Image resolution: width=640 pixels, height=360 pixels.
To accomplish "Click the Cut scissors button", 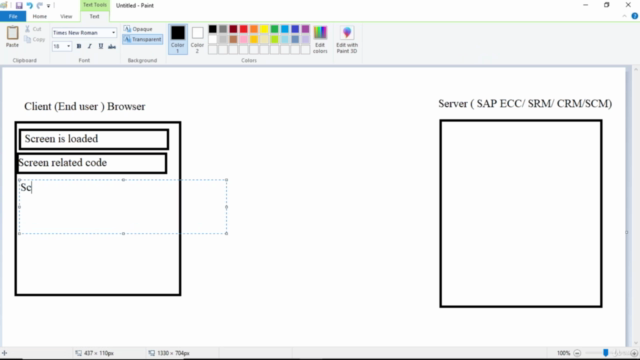I will pyautogui.click(x=33, y=29).
